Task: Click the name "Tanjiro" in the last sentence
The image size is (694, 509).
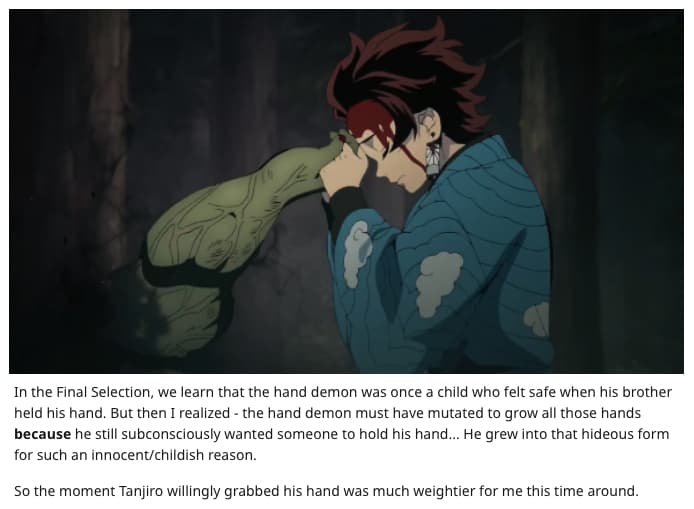Action: pyautogui.click(x=141, y=491)
